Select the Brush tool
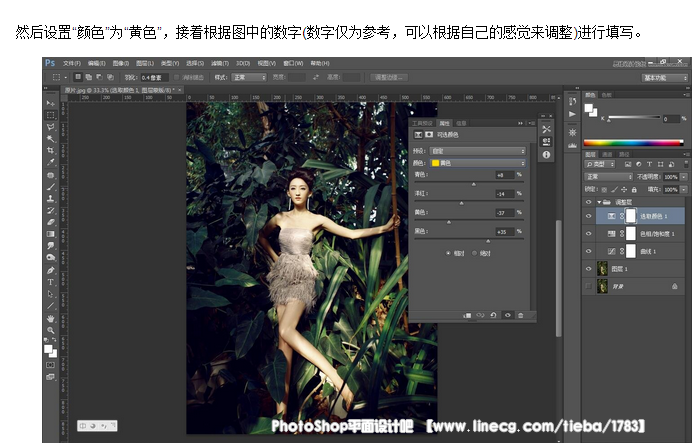 coord(51,187)
